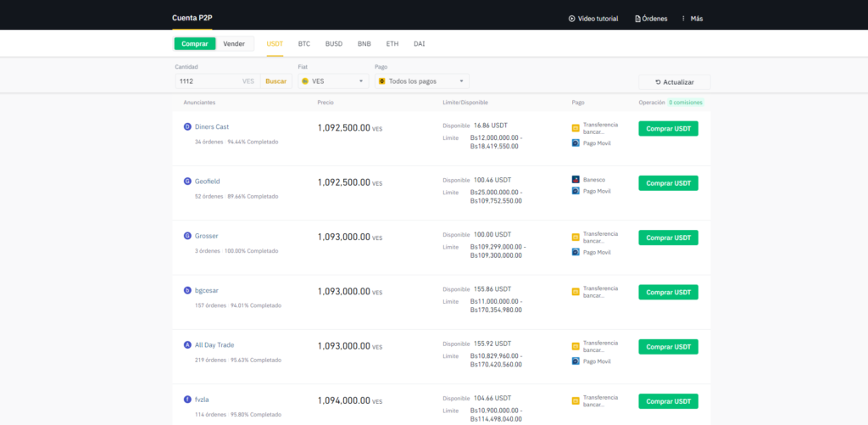This screenshot has width=868, height=425.
Task: Select the BTC crypto tab
Action: click(x=304, y=44)
